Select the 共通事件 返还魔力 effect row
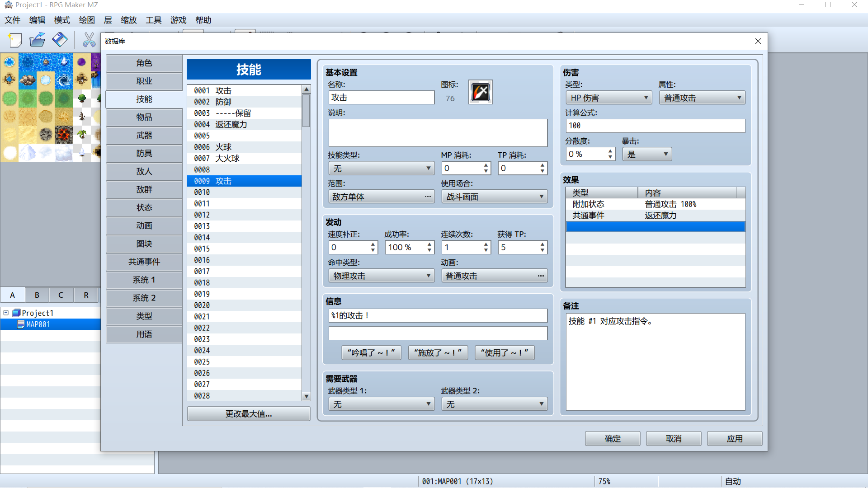This screenshot has height=488, width=868. tap(655, 216)
